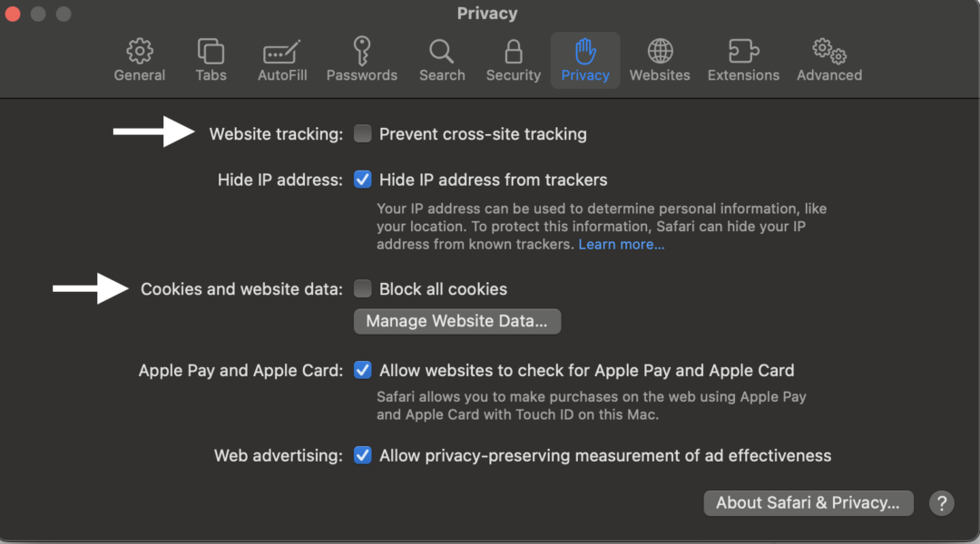The image size is (980, 544).
Task: Uncheck privacy-preserving ad measurement
Action: pos(362,455)
